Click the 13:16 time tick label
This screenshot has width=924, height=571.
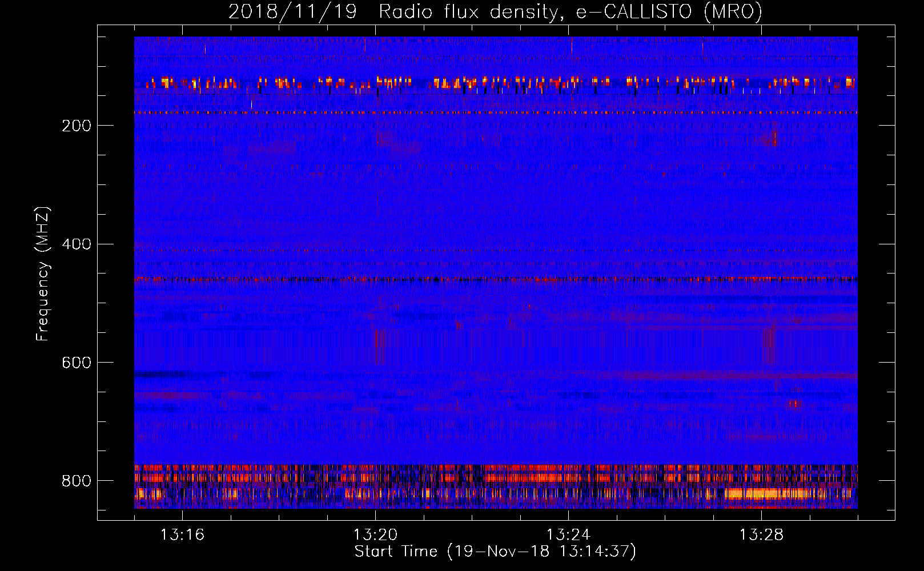point(182,535)
